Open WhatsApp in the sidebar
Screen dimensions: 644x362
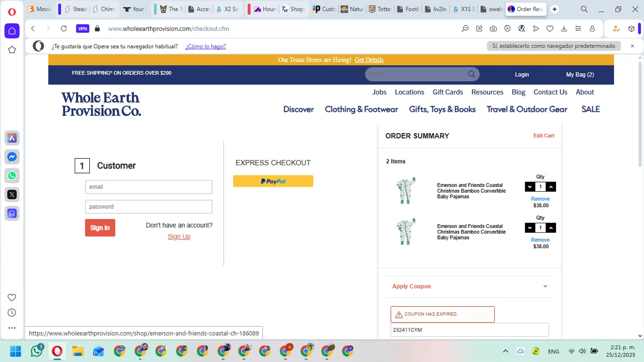coord(12,176)
